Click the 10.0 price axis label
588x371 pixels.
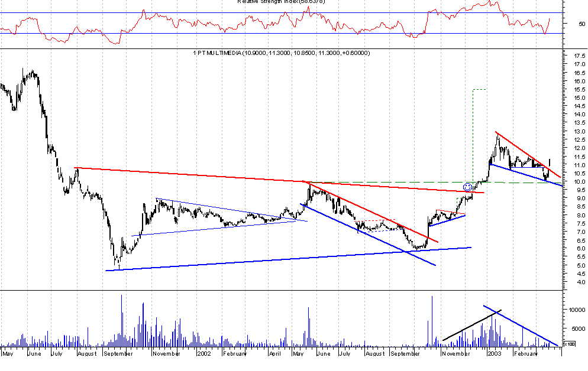coord(580,181)
